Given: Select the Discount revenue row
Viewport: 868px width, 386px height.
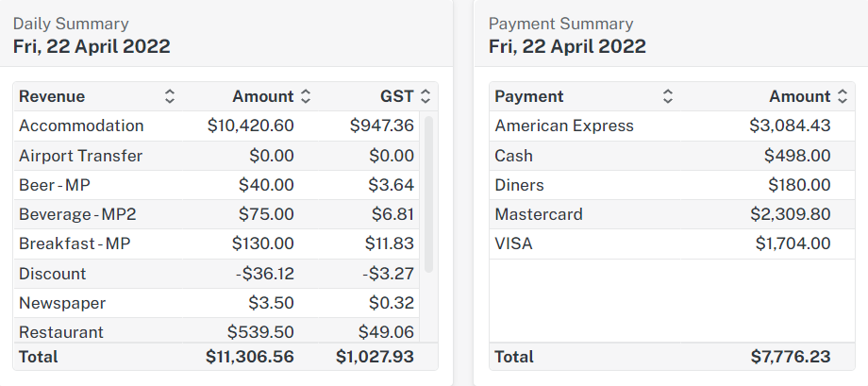Looking at the screenshot, I should (x=53, y=274).
